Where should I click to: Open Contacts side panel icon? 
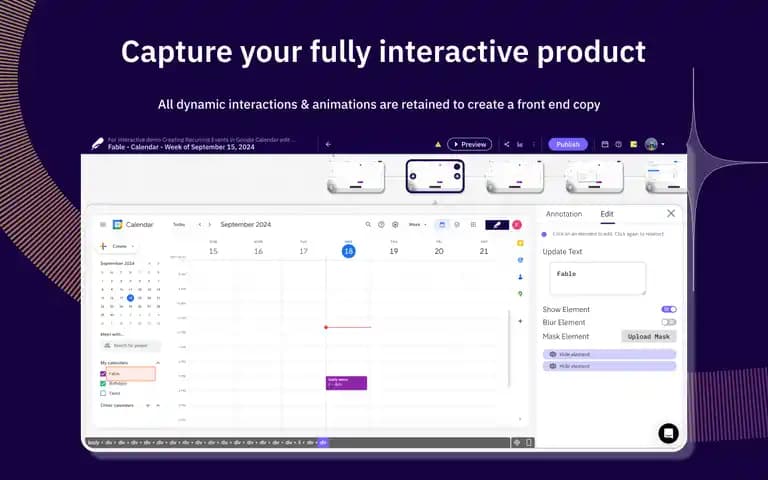[x=520, y=277]
